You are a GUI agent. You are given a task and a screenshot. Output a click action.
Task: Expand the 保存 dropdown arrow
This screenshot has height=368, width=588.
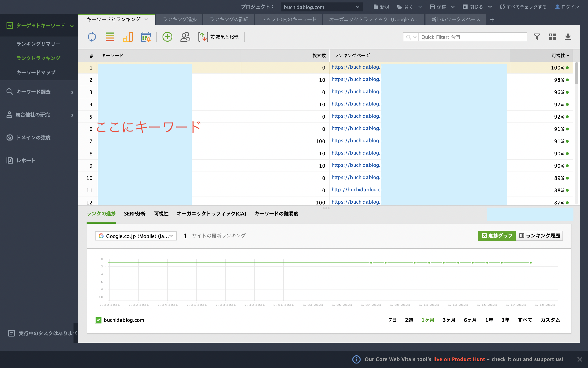point(453,7)
